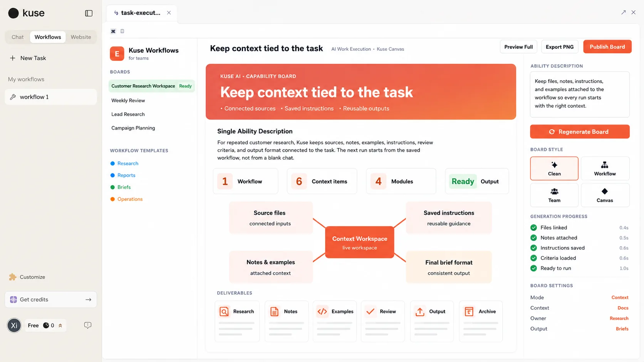Click the Archive deliverable box icon
This screenshot has width=644, height=362.
tap(469, 312)
